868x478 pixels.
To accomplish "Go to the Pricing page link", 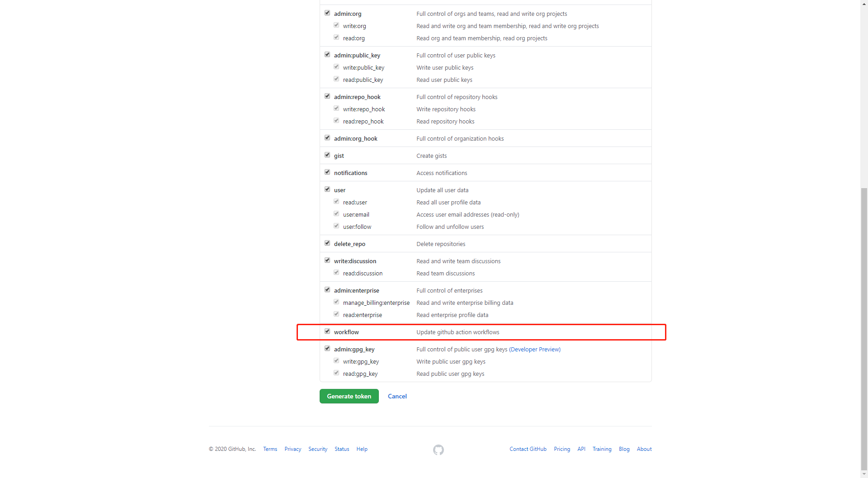I will point(562,449).
